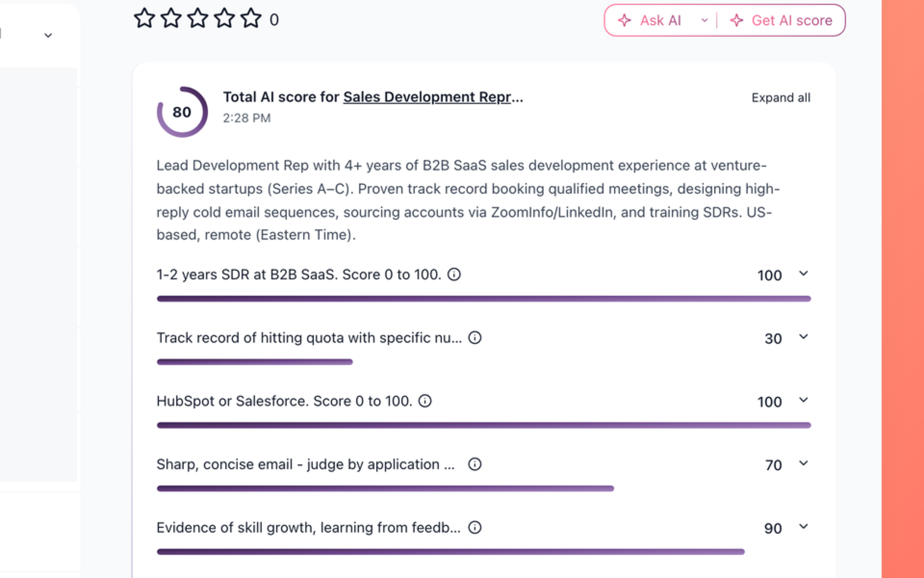924x578 pixels.
Task: Click the HubSpot or Salesforce progress bar
Action: coord(484,425)
